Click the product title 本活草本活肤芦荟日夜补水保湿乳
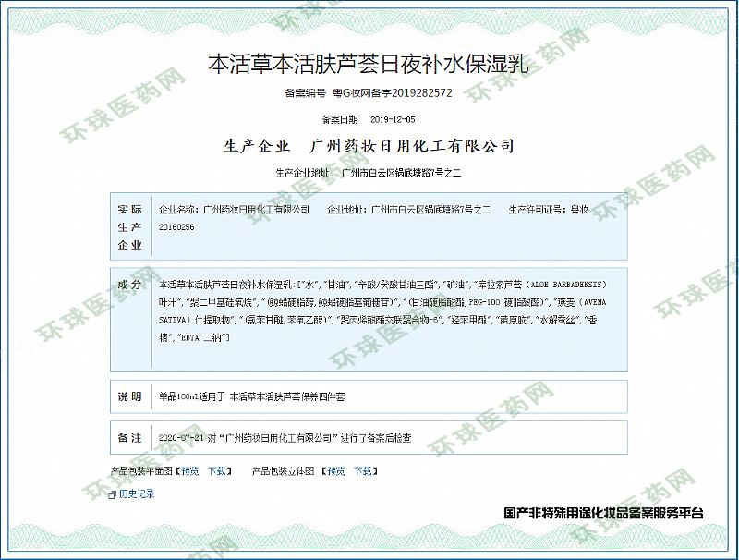The width and height of the screenshot is (739, 560). [x=369, y=64]
